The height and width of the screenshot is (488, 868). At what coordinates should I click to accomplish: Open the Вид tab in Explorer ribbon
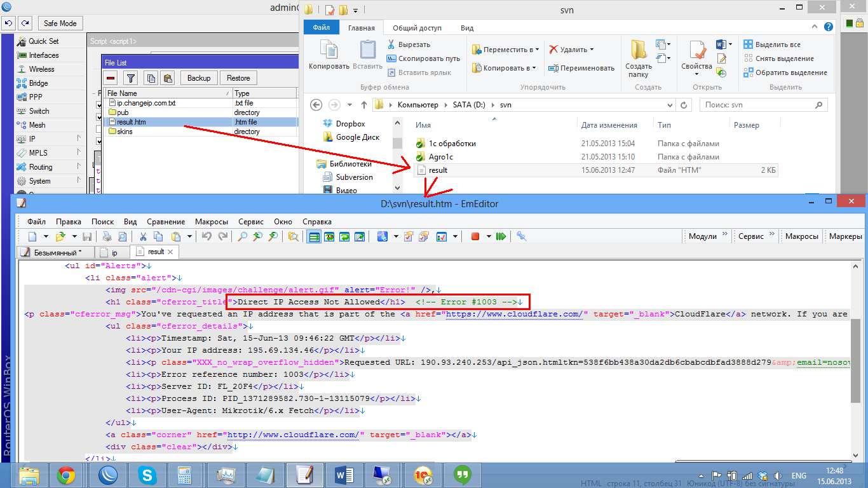click(x=467, y=28)
